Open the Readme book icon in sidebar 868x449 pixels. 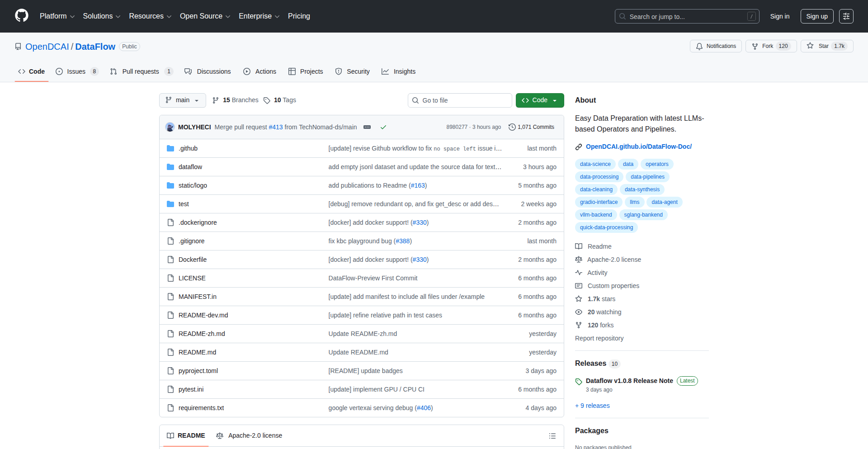click(x=579, y=246)
